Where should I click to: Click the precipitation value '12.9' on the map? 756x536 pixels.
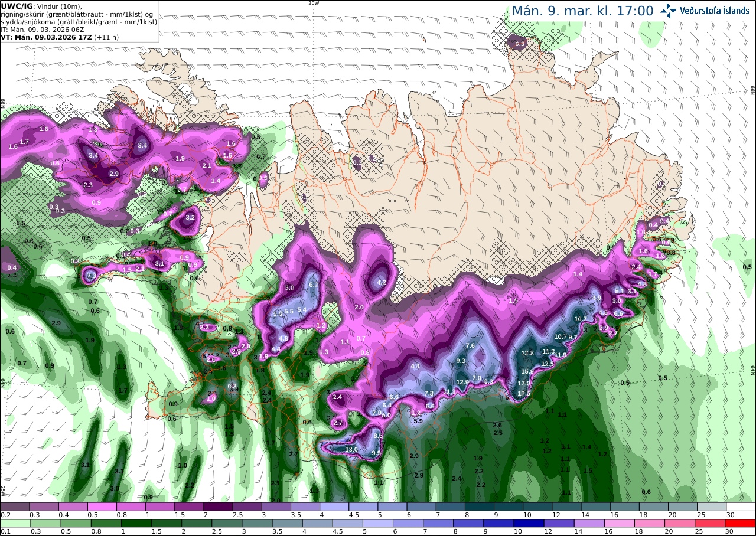(462, 382)
